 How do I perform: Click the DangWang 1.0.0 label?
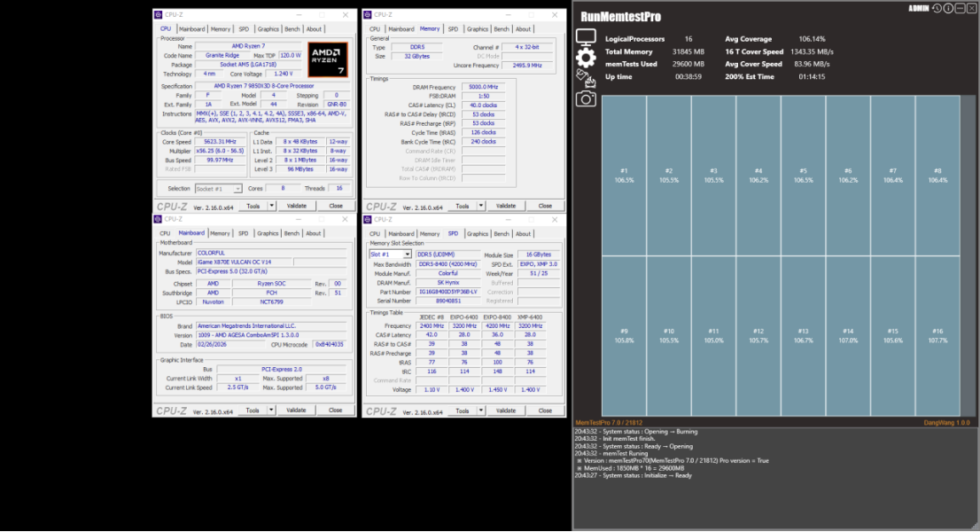[x=947, y=423]
